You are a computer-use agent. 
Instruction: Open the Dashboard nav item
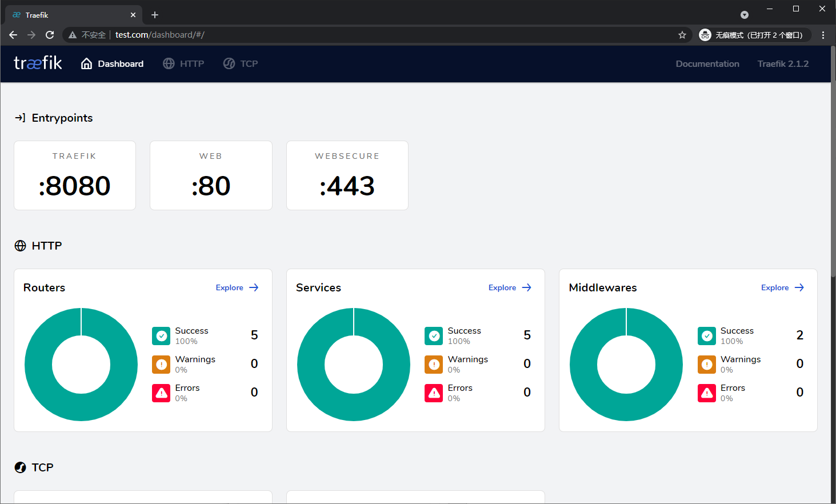click(112, 63)
